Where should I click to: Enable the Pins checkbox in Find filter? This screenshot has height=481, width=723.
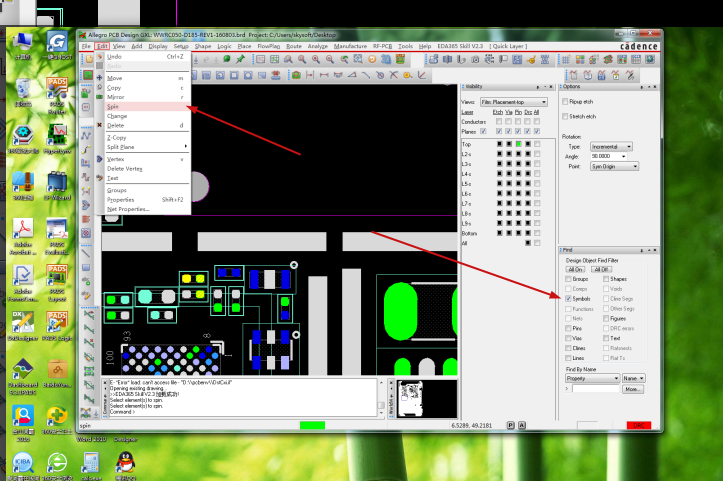[x=568, y=328]
